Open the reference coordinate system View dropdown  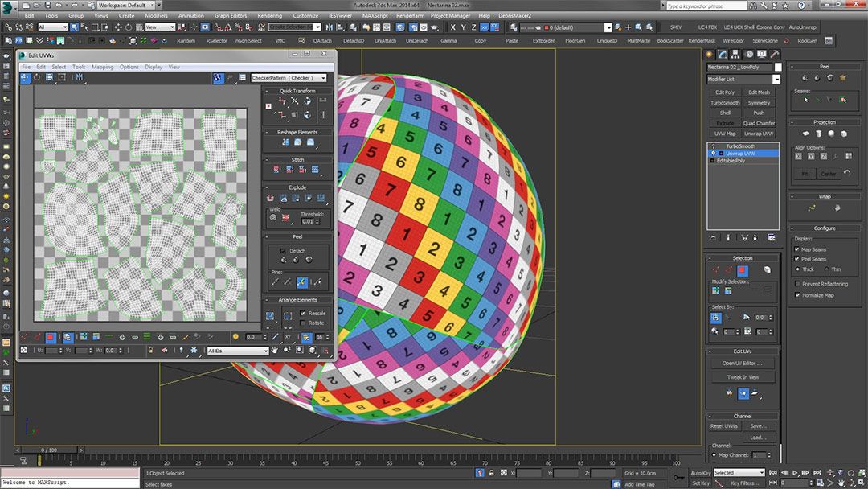click(160, 27)
